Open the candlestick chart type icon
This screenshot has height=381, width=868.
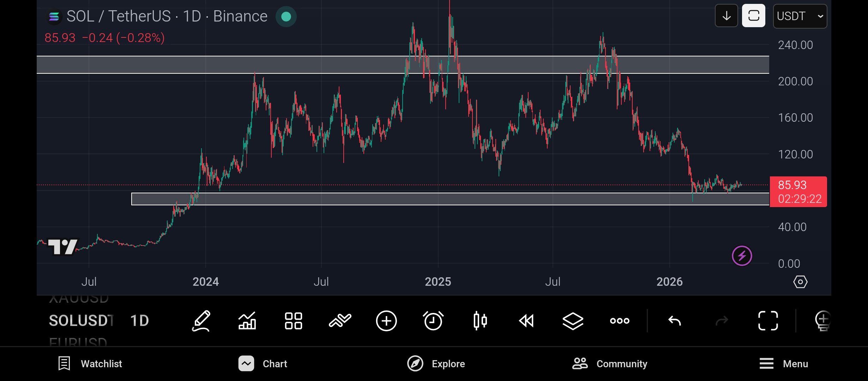(x=480, y=321)
